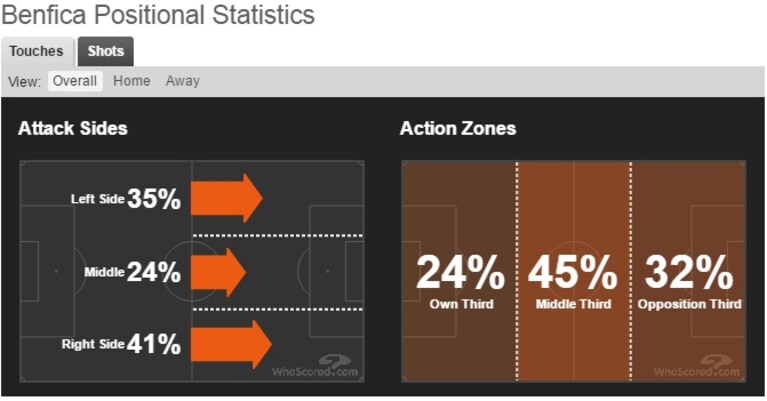Switch to the Touches tab
The height and width of the screenshot is (401, 767).
coord(37,51)
